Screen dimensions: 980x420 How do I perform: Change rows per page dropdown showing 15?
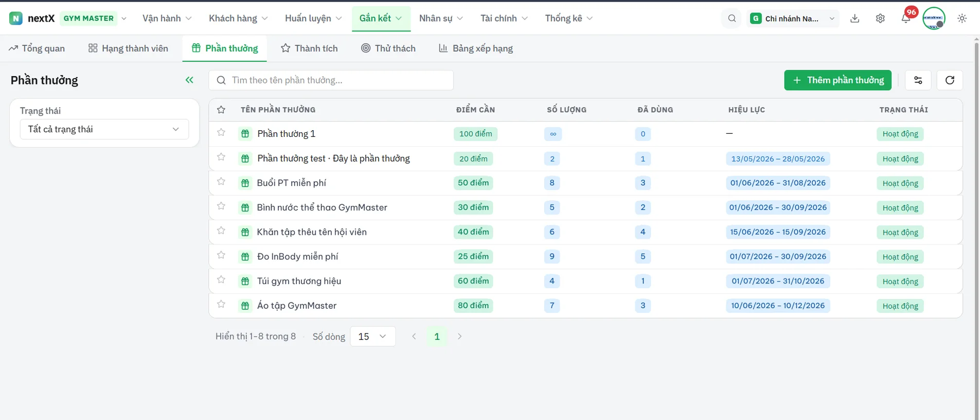372,337
